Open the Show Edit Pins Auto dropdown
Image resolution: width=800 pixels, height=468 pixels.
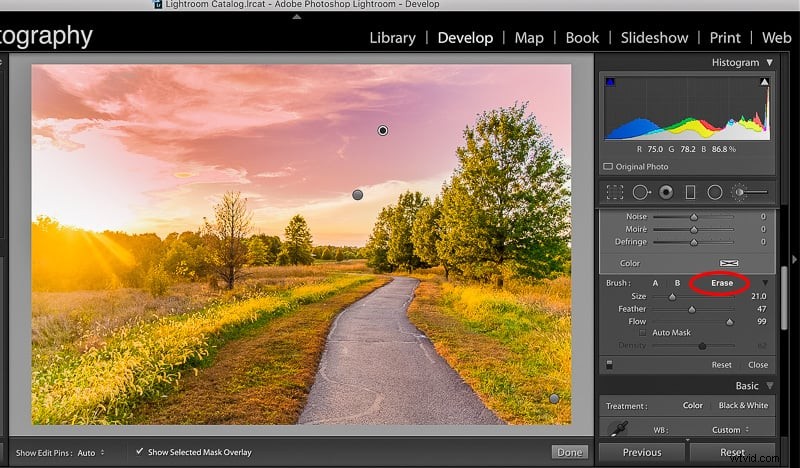tap(91, 453)
